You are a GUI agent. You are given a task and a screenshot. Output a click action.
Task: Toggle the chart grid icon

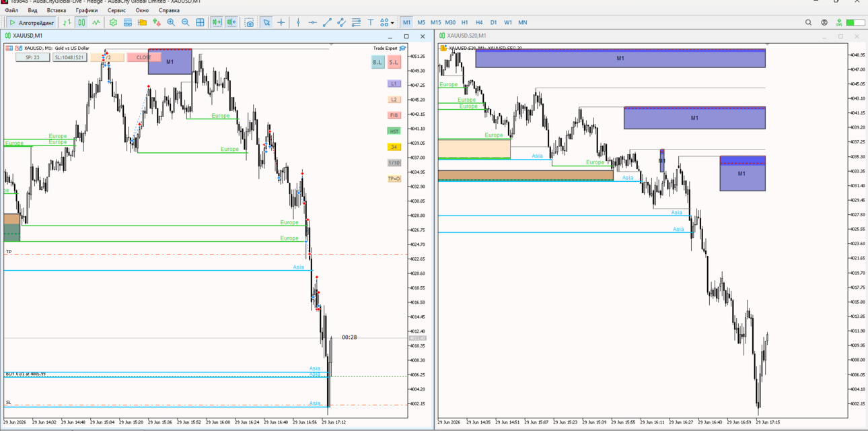200,22
